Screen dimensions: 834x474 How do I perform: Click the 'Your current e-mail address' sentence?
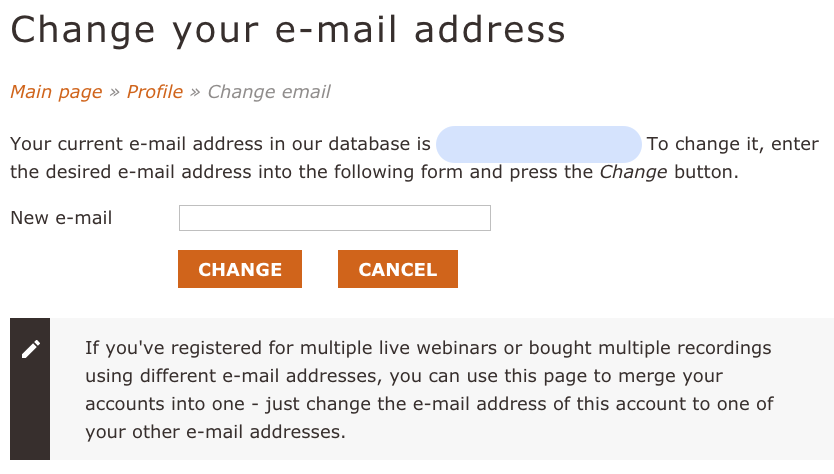[220, 144]
